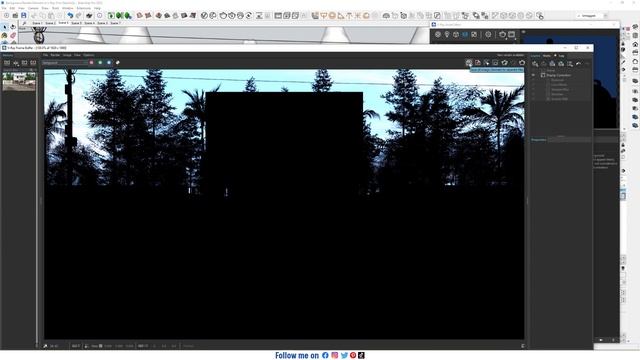
Task: Select the arrow Select tool in SketchUp
Action: [x=4, y=27]
